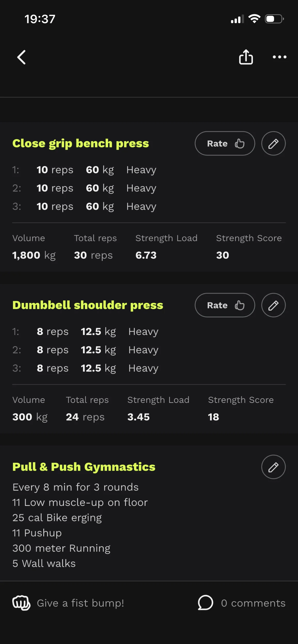Viewport: 298px width, 644px height.
Task: Edit Close grip bench press with pencil
Action: click(x=273, y=143)
